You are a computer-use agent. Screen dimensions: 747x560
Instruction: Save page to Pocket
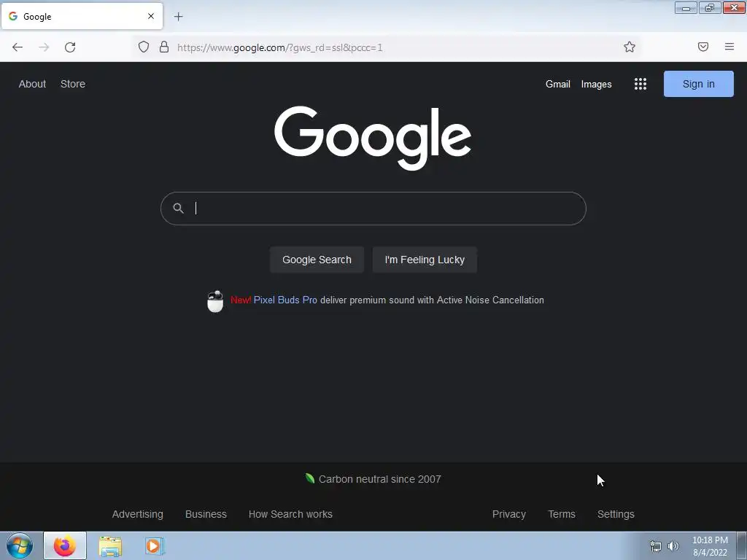coord(703,47)
